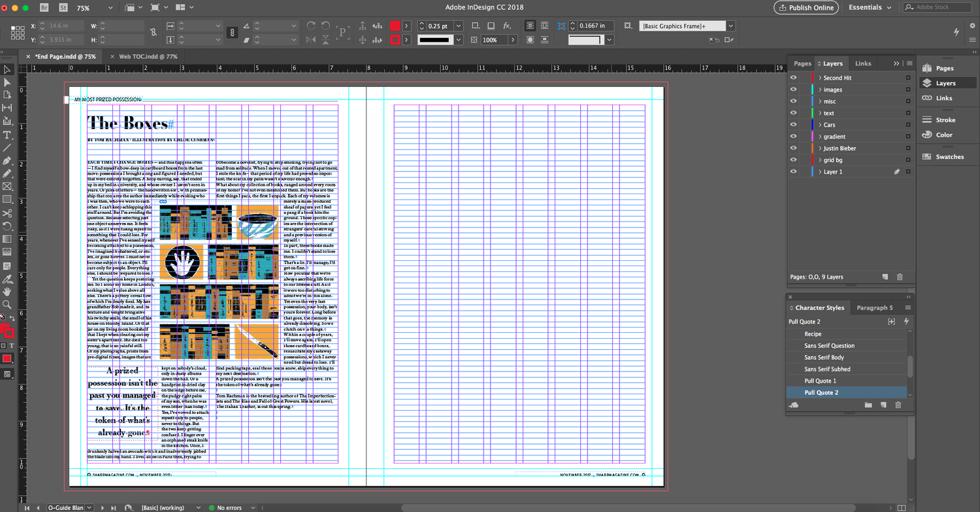Click the Adobe Stock search field

coord(938,8)
